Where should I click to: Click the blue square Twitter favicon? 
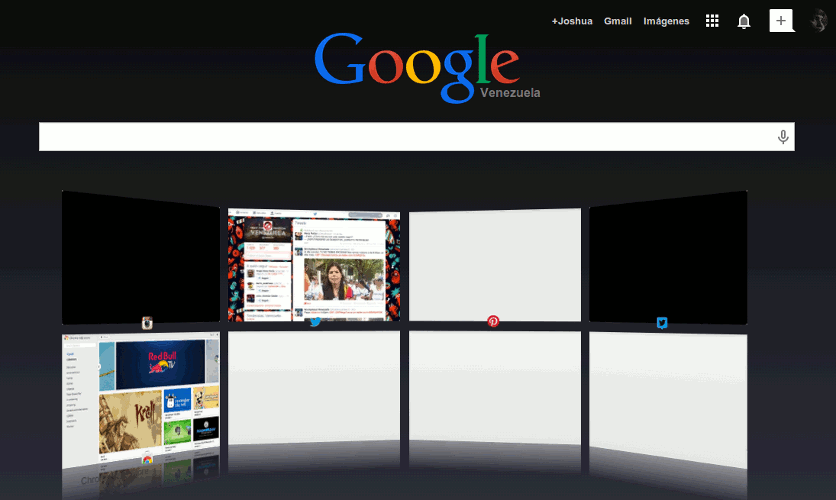tap(662, 323)
